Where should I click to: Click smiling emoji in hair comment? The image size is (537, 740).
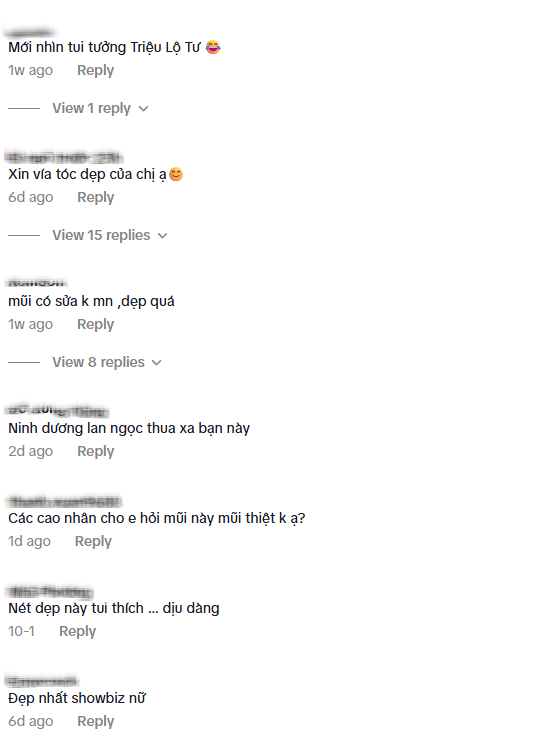(x=176, y=174)
